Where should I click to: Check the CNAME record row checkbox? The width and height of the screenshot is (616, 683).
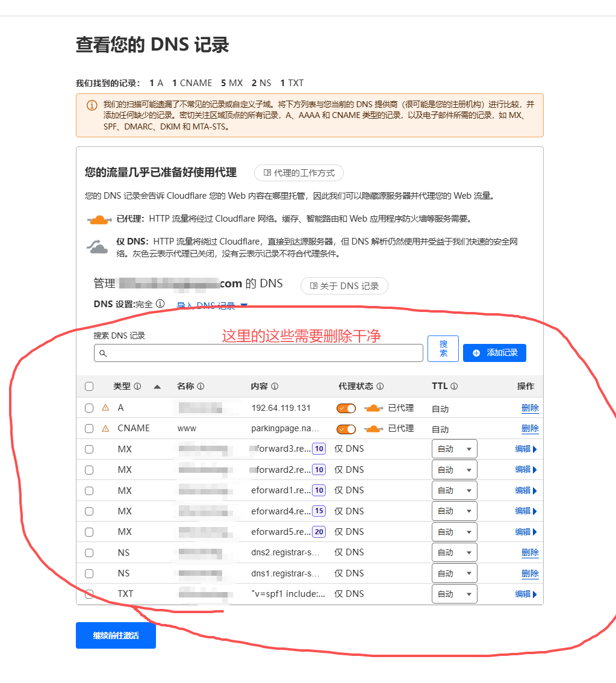[x=89, y=428]
